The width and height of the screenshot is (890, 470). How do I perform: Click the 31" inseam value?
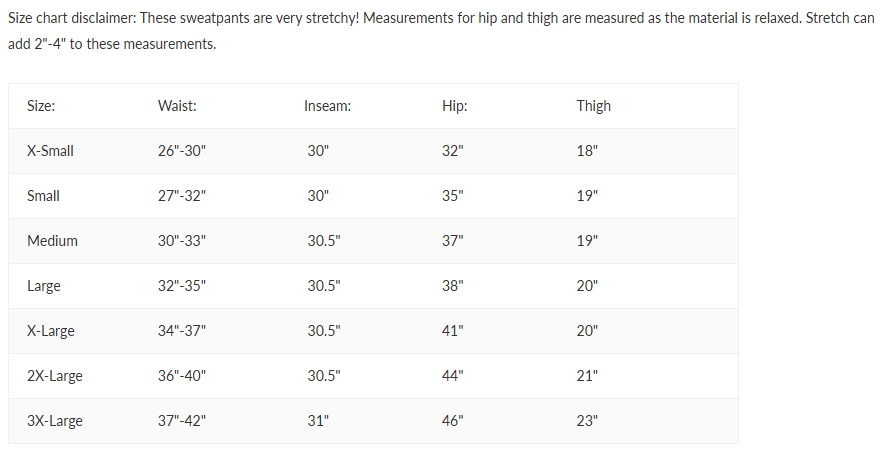[318, 421]
